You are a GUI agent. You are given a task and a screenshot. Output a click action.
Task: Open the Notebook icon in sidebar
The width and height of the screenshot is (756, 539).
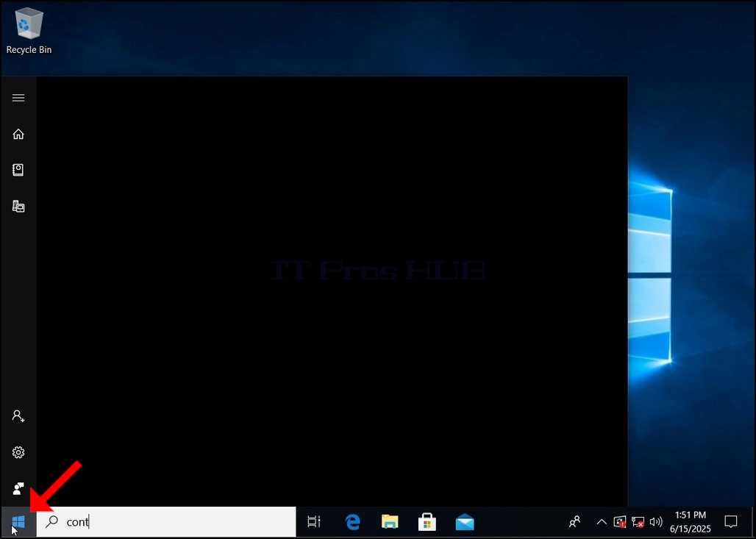18,170
